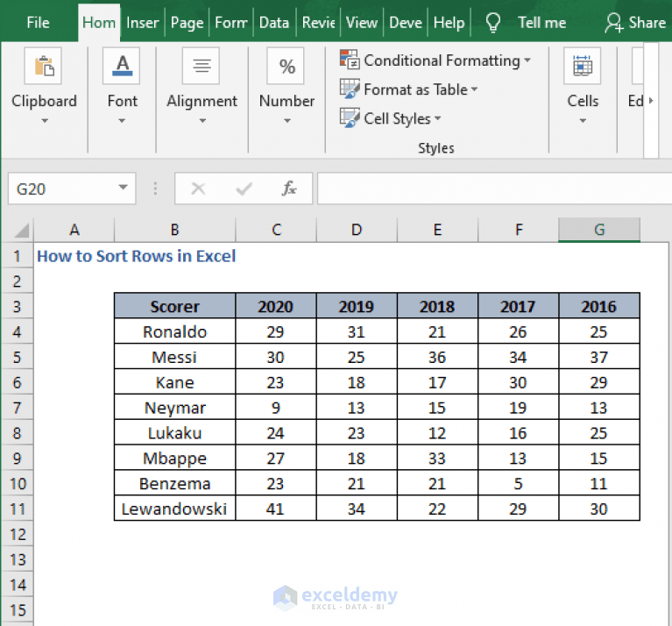The height and width of the screenshot is (626, 672).
Task: Click the Insert Function fx icon
Action: (x=289, y=189)
